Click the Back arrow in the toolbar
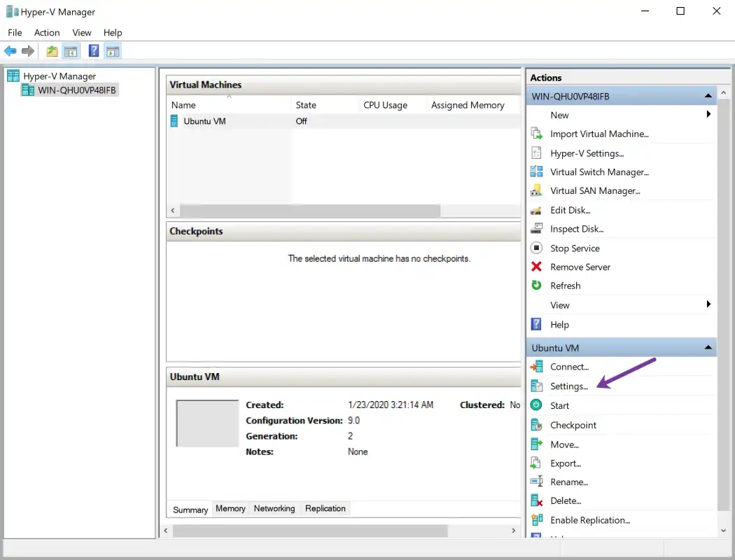Screen dimensions: 735x560 pyautogui.click(x=10, y=51)
